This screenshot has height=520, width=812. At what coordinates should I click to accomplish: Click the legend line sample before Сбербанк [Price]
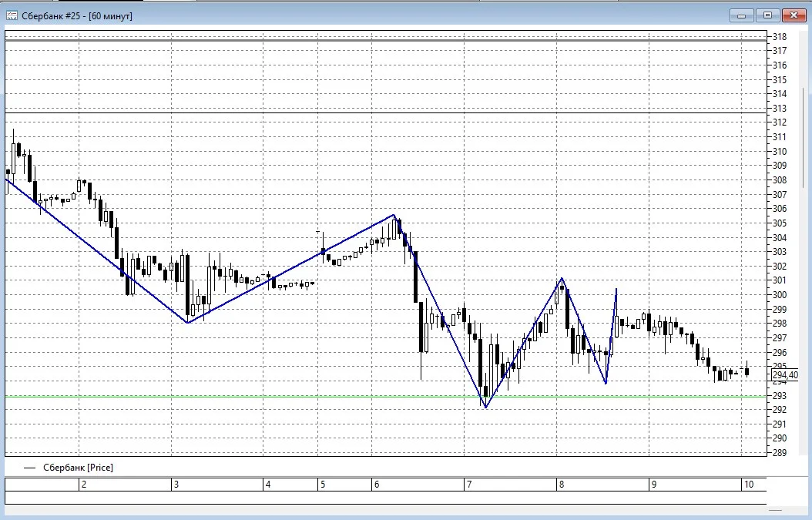pos(29,468)
